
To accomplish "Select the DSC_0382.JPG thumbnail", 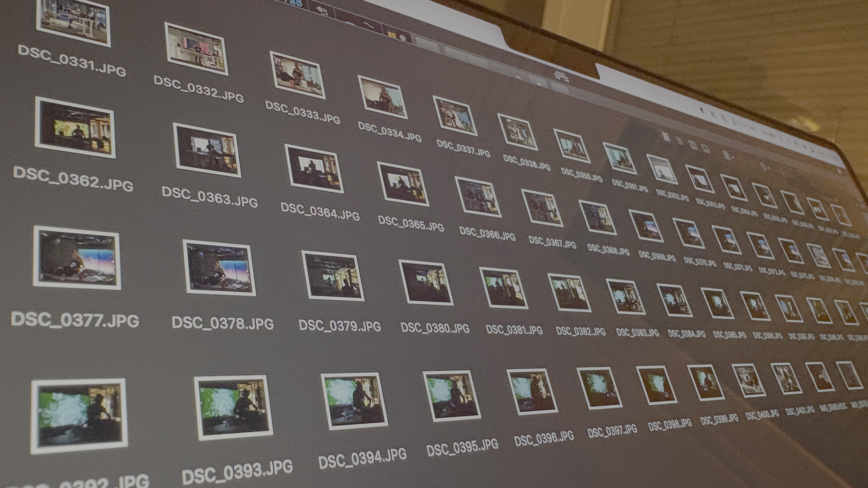I will 569,293.
